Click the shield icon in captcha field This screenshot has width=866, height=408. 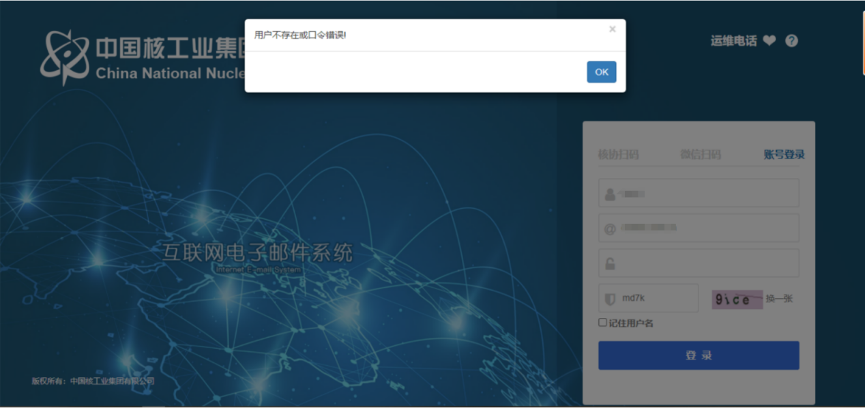(x=609, y=299)
